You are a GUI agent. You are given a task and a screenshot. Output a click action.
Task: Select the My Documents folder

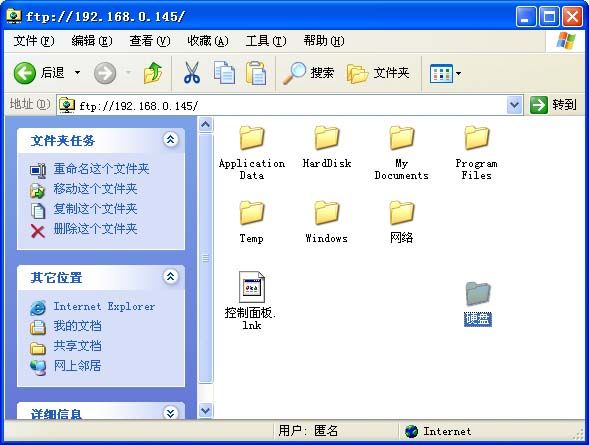point(401,153)
